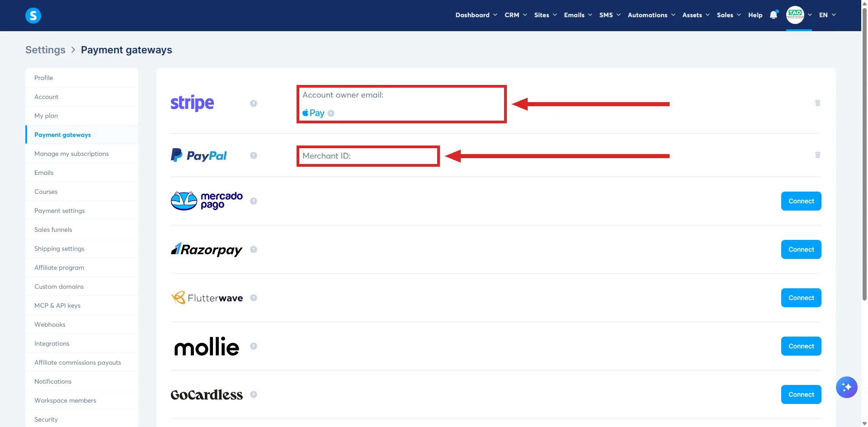Image resolution: width=868 pixels, height=427 pixels.
Task: Expand the Sales dropdown menu
Action: tap(729, 15)
